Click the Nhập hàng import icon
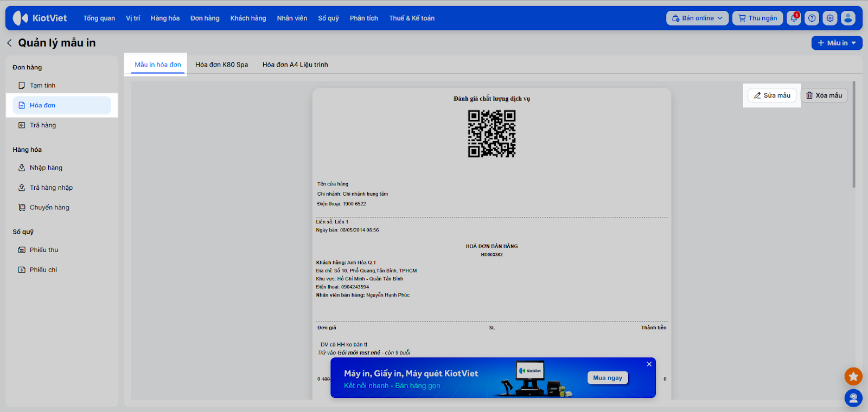Image resolution: width=868 pixels, height=412 pixels. pyautogui.click(x=22, y=168)
